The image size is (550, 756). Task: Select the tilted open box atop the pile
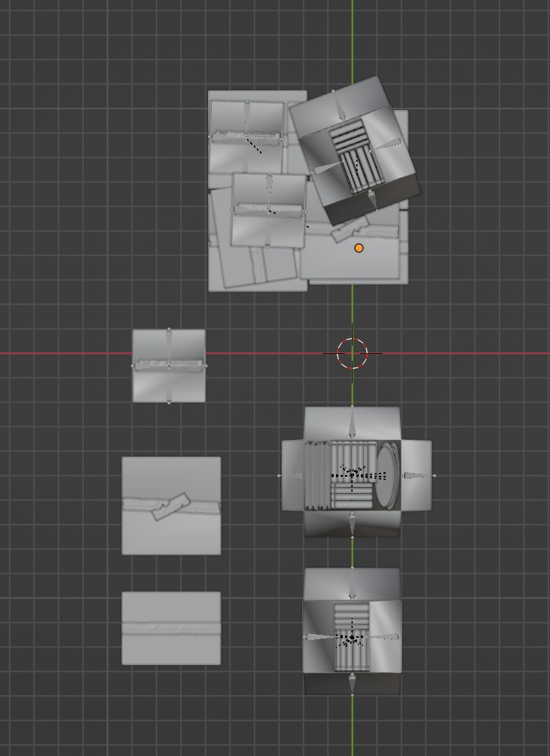pos(355,151)
